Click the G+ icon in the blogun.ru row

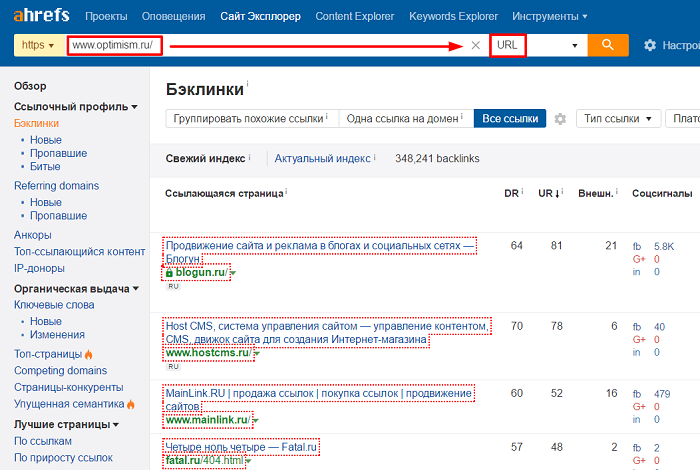click(639, 259)
